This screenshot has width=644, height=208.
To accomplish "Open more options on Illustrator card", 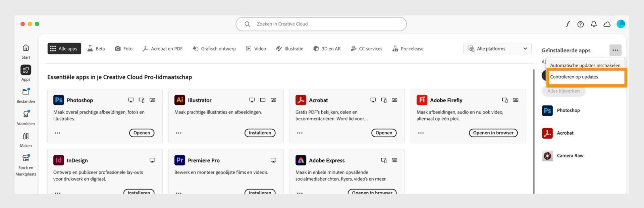I will (179, 133).
